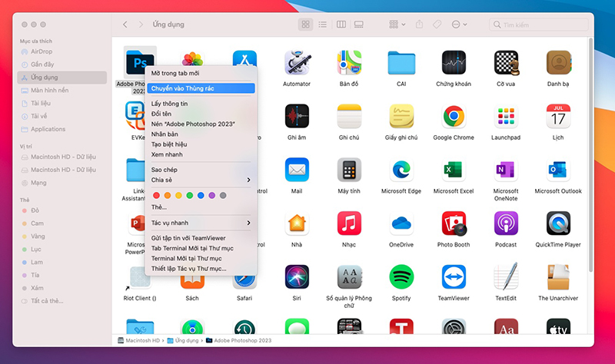Launch Microsoft Edge
The image size is (615, 364).
(401, 170)
